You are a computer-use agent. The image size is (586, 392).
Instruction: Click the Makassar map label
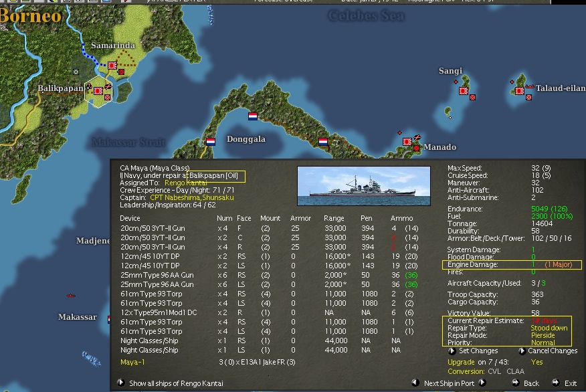pos(78,317)
